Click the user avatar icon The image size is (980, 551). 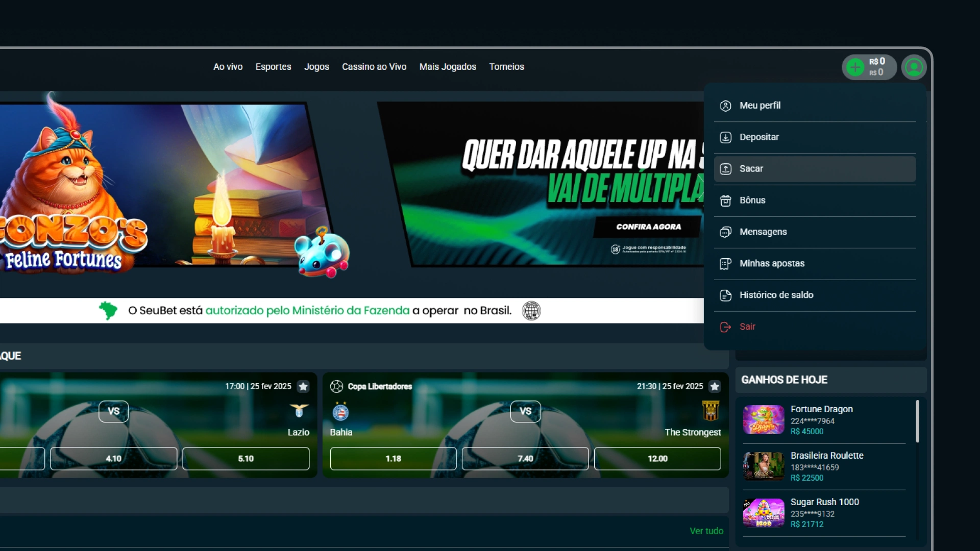[914, 67]
